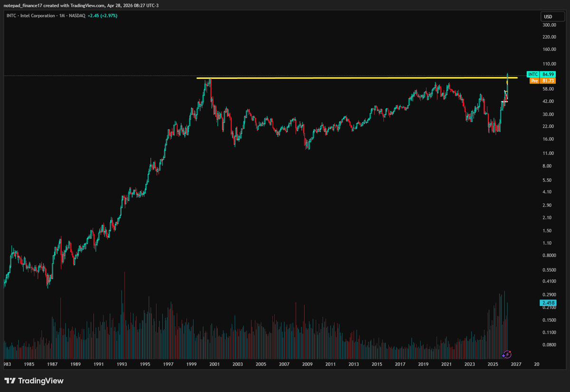Click the orange Pre 81.73 label
570x392 pixels.
[541, 81]
